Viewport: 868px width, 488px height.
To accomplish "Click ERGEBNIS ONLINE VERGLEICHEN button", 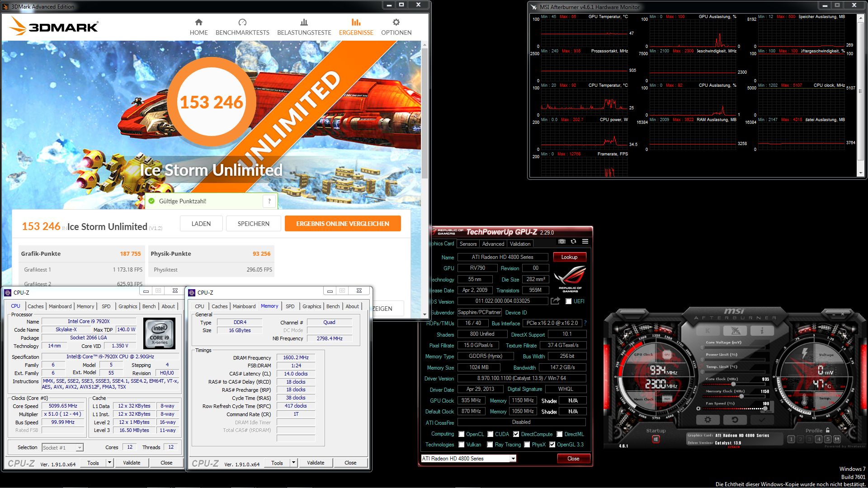I will (x=343, y=224).
